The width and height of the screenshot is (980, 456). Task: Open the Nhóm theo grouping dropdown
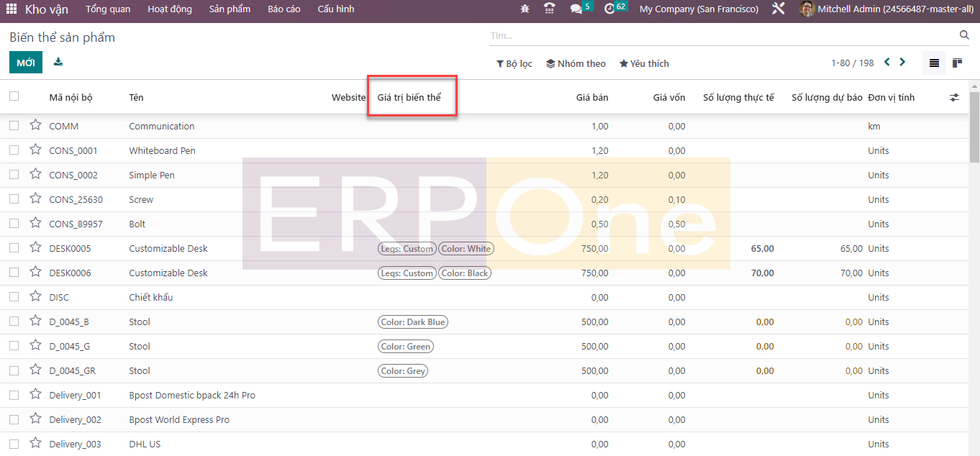(576, 63)
